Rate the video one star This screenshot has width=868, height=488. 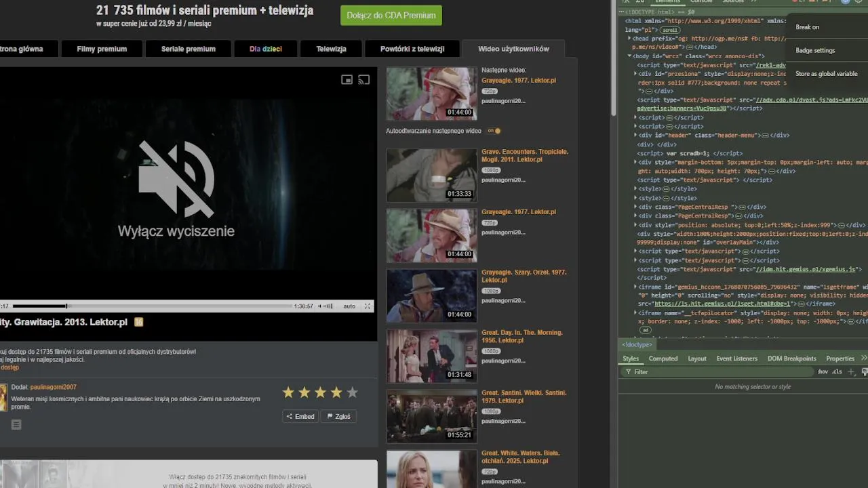288,392
